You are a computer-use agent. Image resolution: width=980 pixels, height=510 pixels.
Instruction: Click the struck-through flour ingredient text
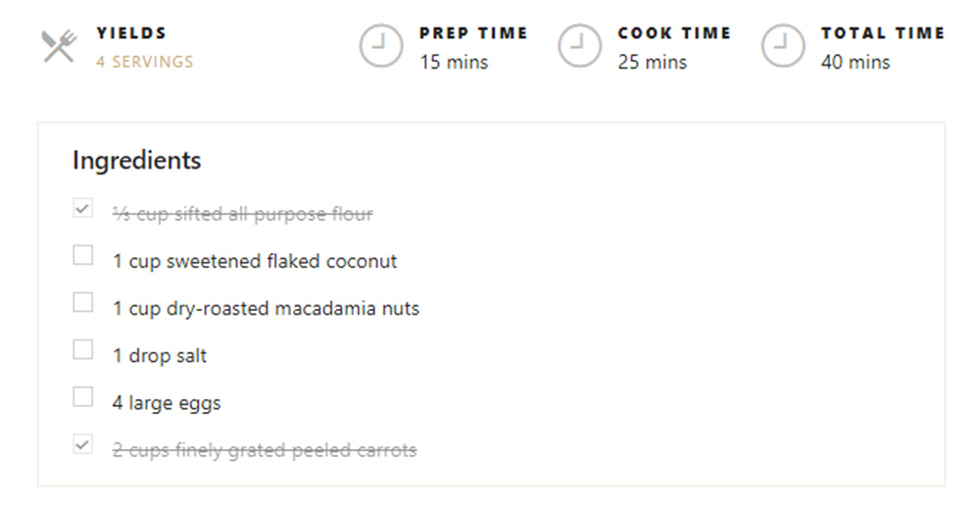point(242,214)
